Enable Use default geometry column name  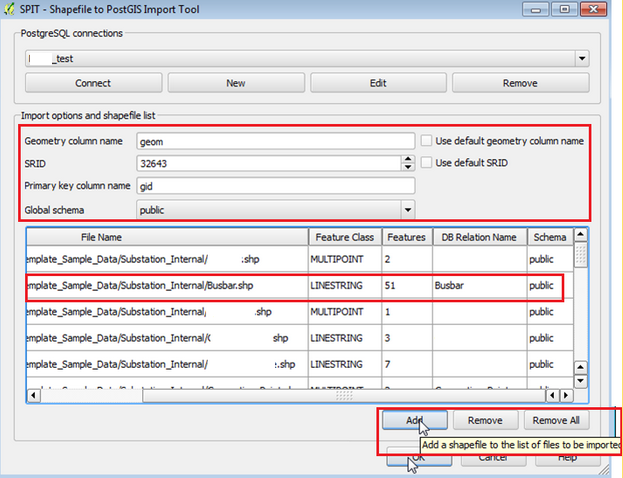[426, 141]
